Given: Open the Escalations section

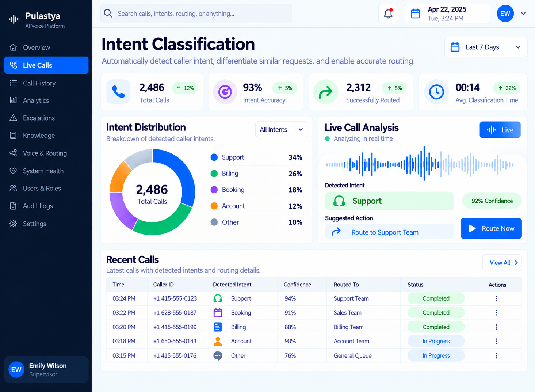Looking at the screenshot, I should point(46,118).
